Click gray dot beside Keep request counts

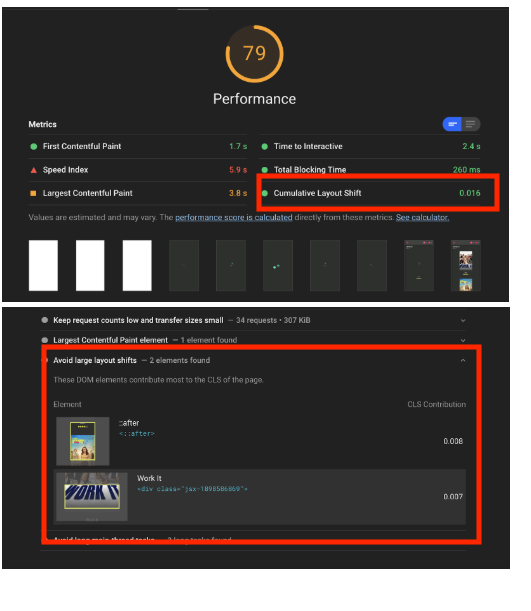tap(45, 320)
